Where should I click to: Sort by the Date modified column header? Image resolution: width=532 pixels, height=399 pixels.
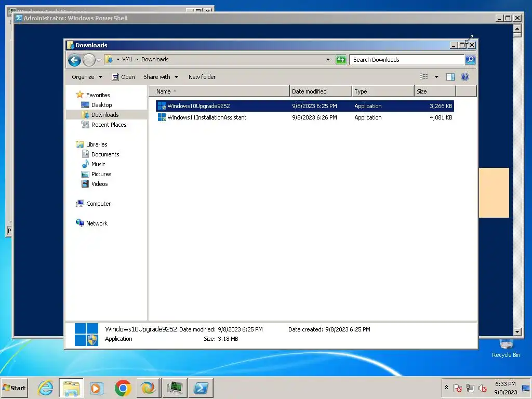(x=321, y=91)
